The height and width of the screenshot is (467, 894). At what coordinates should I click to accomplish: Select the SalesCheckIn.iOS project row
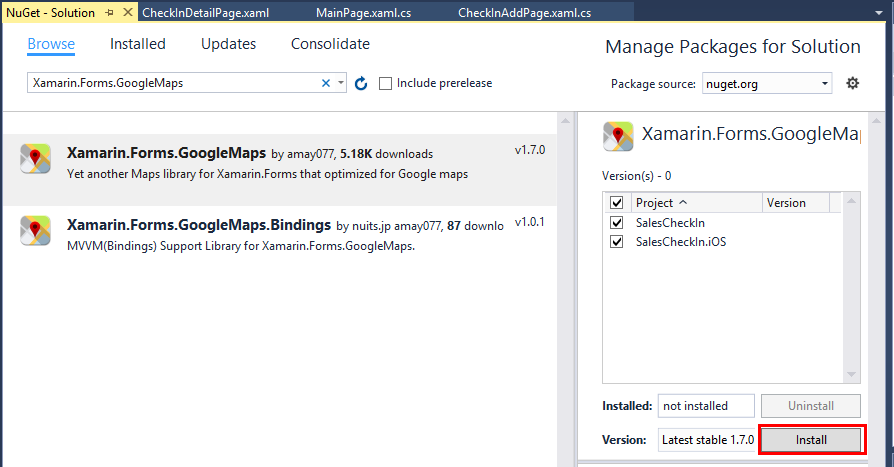722,242
